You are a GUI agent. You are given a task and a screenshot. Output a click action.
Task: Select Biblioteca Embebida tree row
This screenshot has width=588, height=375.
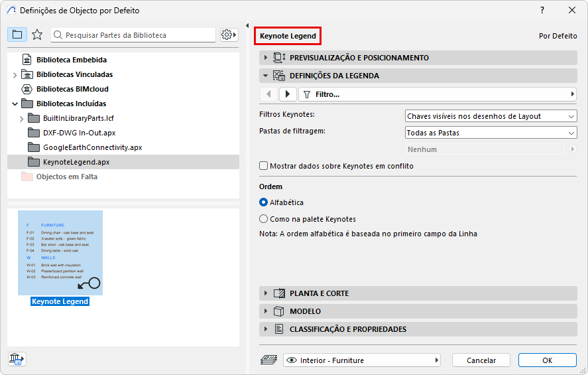click(x=123, y=60)
